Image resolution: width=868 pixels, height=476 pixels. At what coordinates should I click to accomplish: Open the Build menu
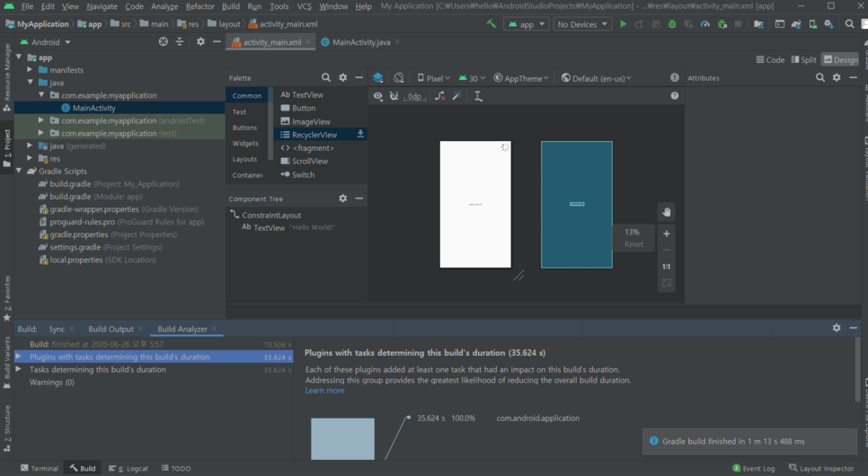(x=230, y=6)
